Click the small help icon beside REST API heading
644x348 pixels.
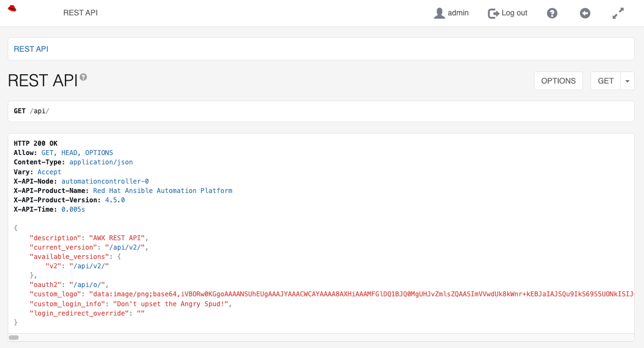point(84,77)
